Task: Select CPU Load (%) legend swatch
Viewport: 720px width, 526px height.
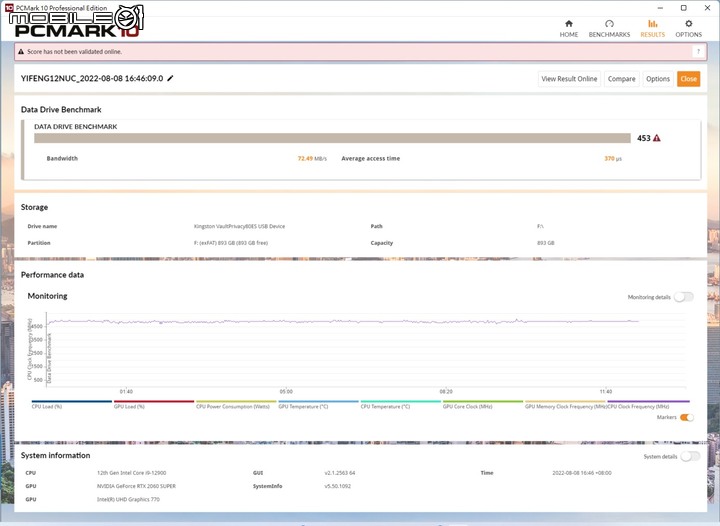Action: point(72,401)
